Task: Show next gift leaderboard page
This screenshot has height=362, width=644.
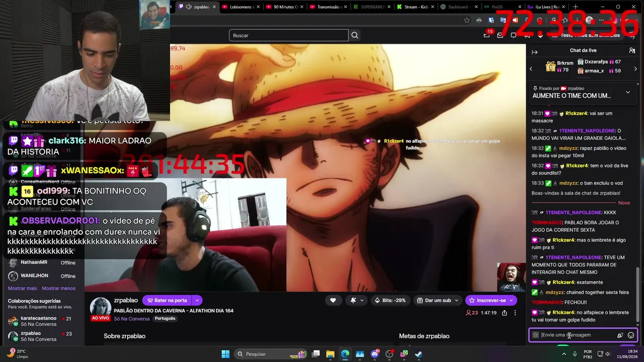Action: [635, 69]
